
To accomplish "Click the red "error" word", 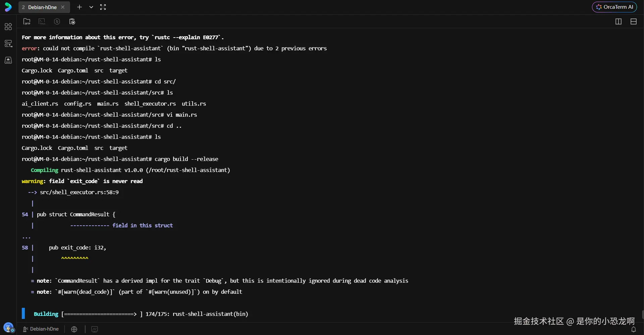I will point(29,48).
